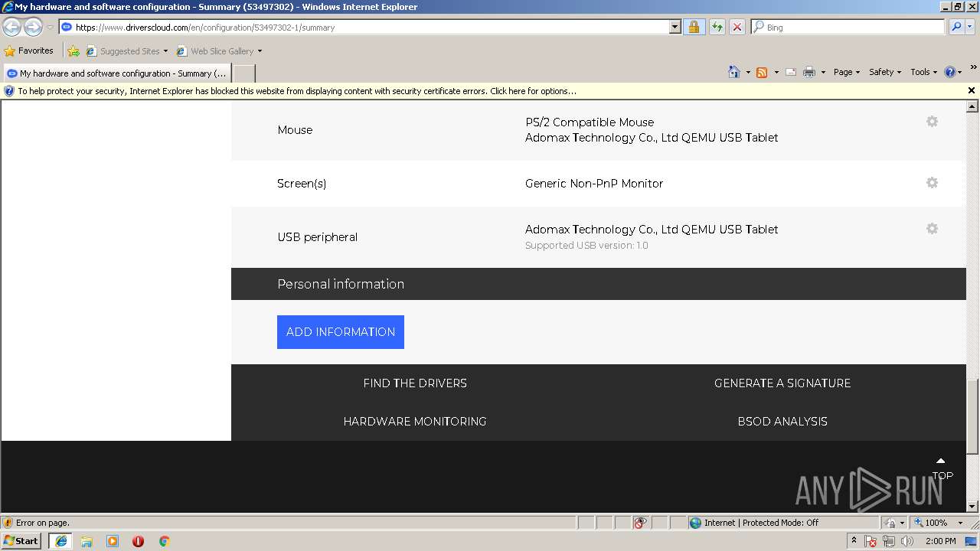Click the Show desktop button
The width and height of the screenshot is (980, 551).
tap(971, 541)
